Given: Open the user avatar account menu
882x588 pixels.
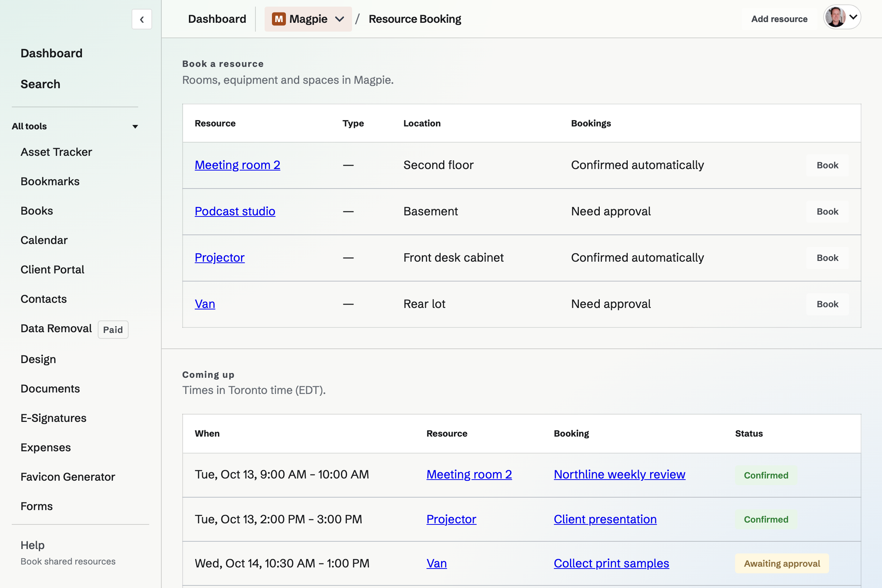Looking at the screenshot, I should [x=842, y=17].
